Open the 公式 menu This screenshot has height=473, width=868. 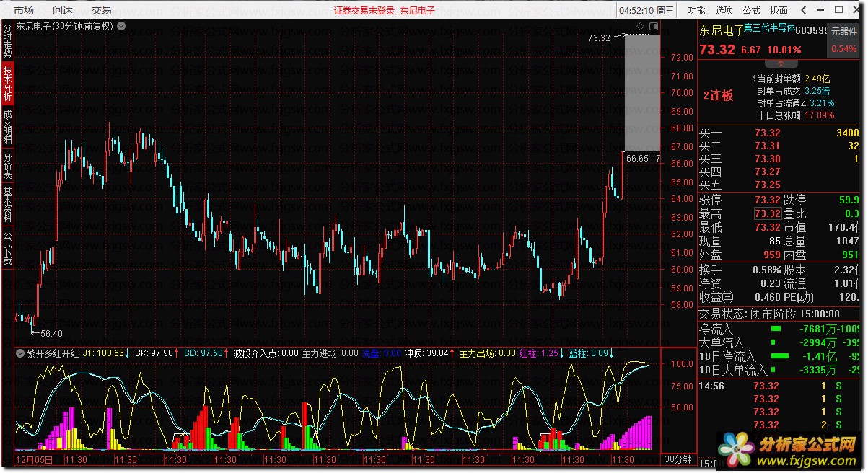(x=751, y=10)
